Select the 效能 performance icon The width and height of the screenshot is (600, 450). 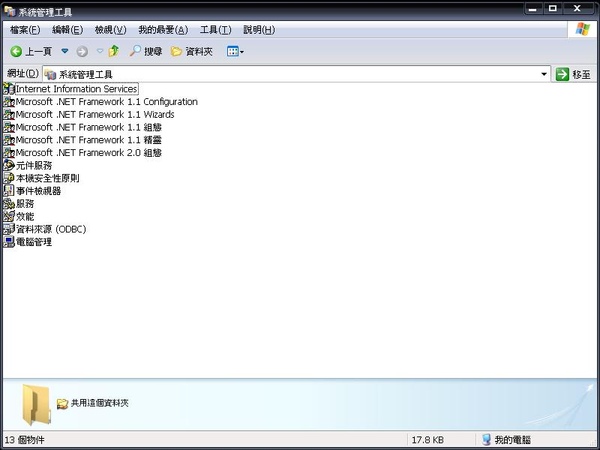pyautogui.click(x=9, y=216)
